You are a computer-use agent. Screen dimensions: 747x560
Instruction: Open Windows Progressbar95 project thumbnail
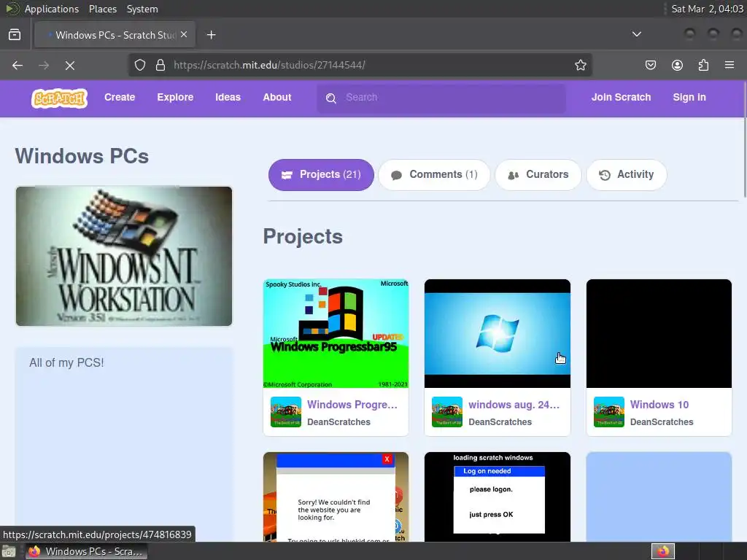[x=336, y=333]
